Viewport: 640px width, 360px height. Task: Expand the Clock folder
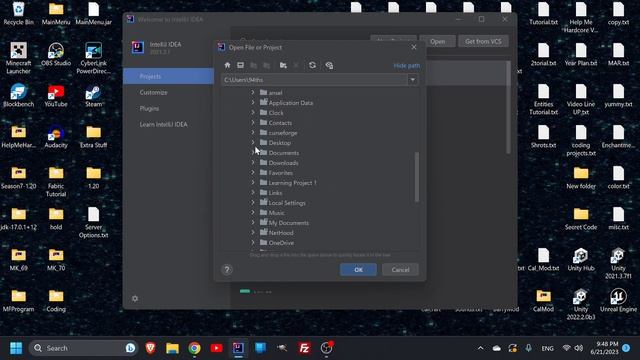pyautogui.click(x=253, y=112)
